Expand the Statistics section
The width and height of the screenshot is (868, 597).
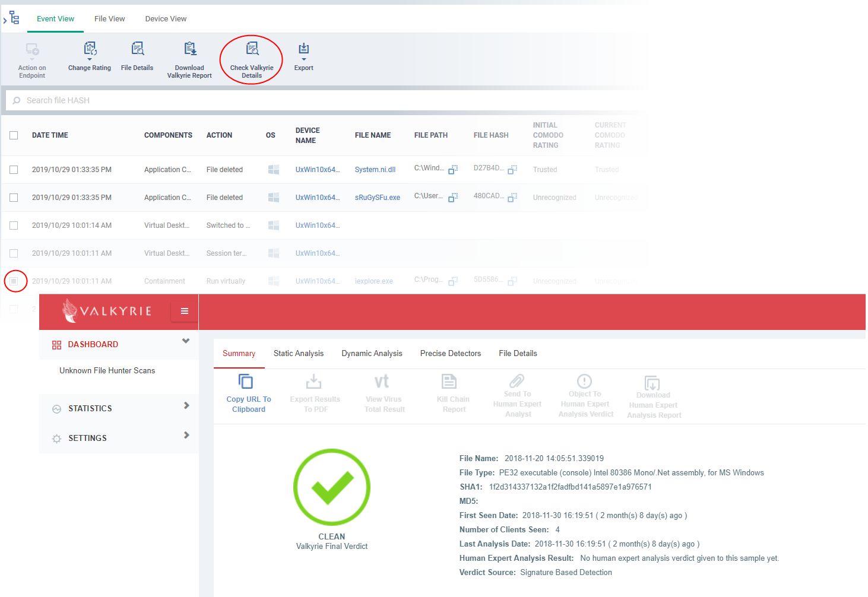186,405
